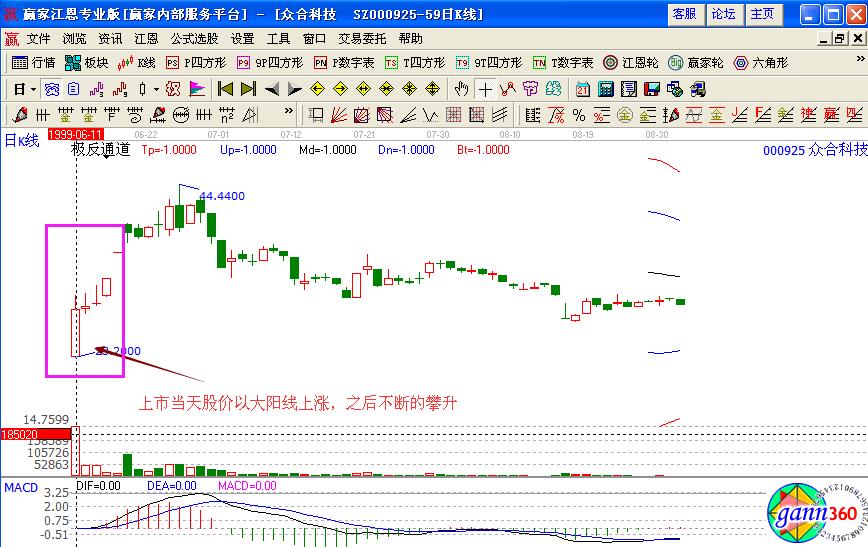Open the 赢家轮 wheel tool

(x=695, y=62)
